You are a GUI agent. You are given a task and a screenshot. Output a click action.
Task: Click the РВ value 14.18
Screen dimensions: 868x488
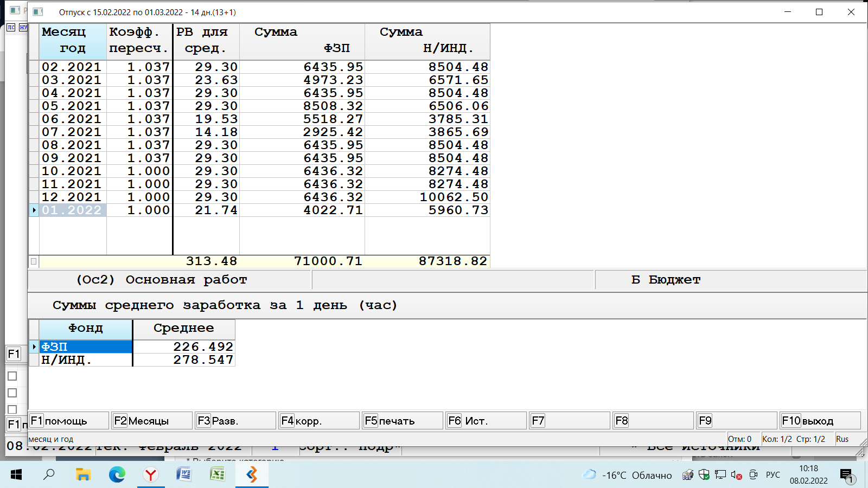pyautogui.click(x=216, y=132)
